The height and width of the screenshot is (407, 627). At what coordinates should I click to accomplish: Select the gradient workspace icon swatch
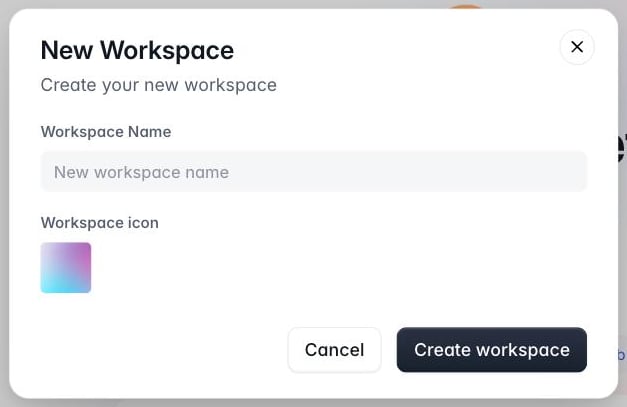tap(66, 267)
